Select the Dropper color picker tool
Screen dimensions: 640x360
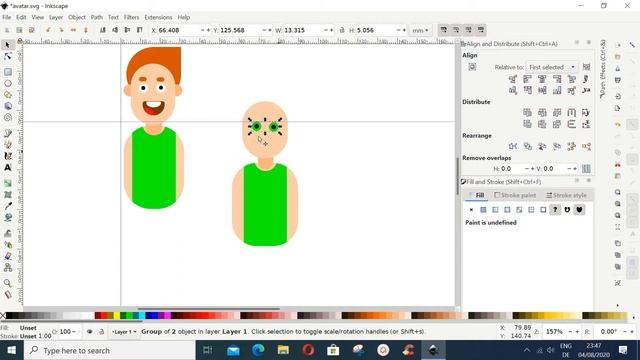click(7, 206)
